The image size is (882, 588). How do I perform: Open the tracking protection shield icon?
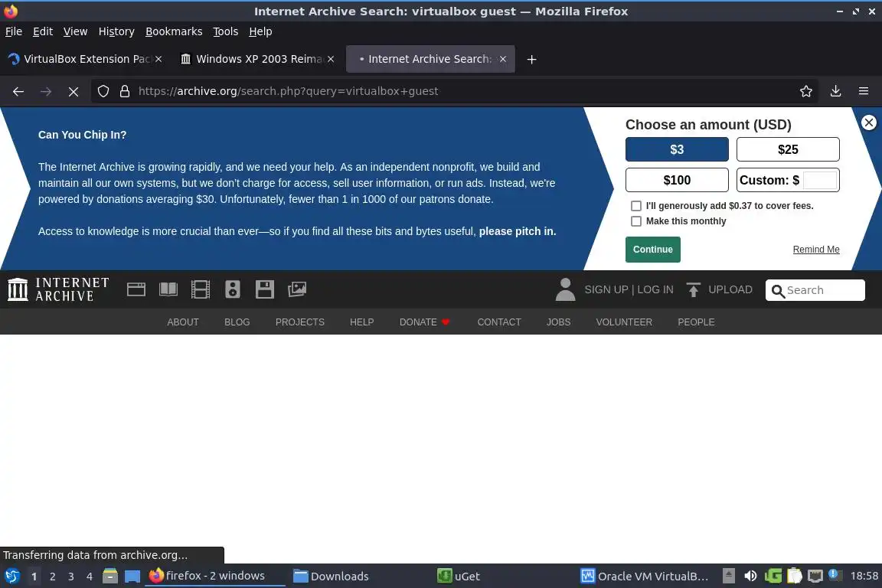tap(103, 91)
